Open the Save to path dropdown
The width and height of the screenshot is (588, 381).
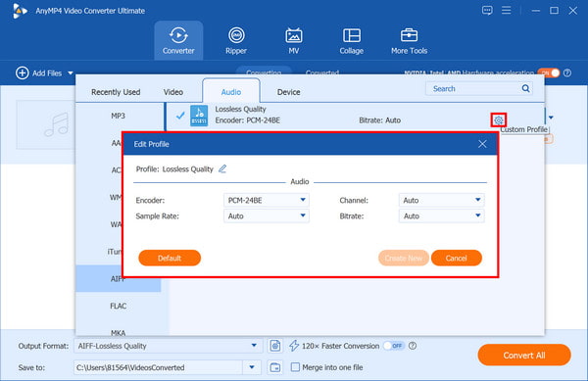(x=252, y=367)
